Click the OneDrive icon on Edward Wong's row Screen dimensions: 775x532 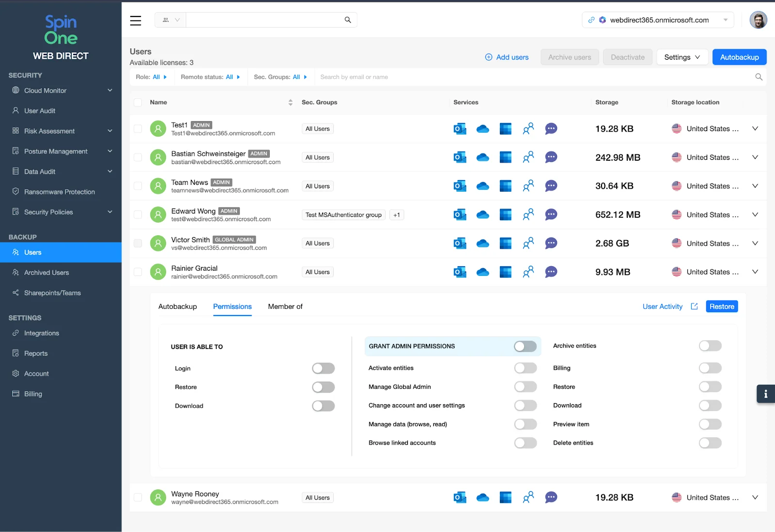[x=482, y=214]
